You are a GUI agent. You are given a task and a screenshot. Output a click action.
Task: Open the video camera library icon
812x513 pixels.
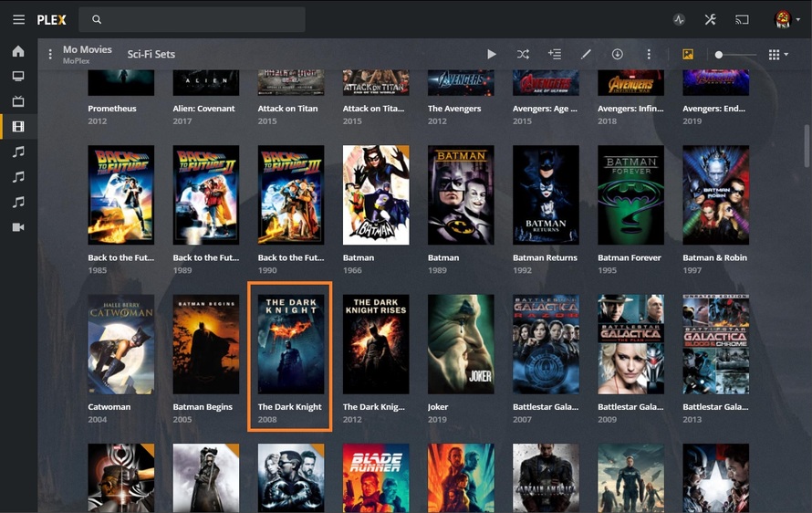pos(18,227)
